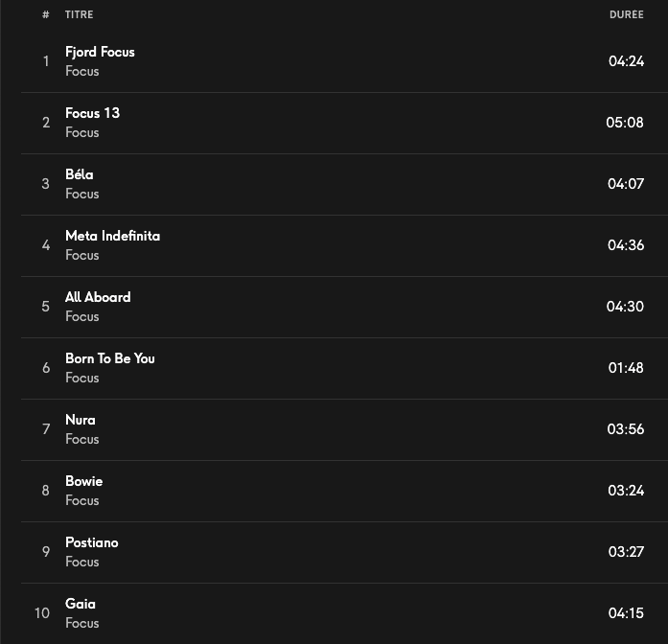Open artist Focus under Fjord Focus
This screenshot has height=644, width=668.
click(x=82, y=71)
